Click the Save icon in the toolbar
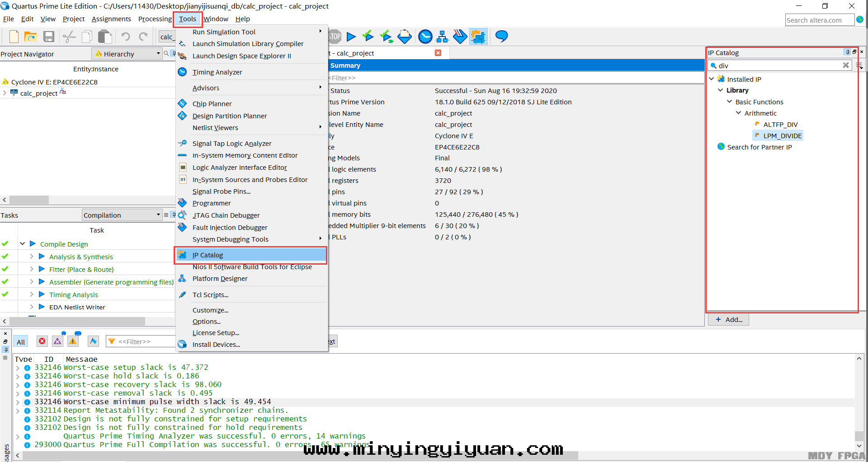 (x=49, y=37)
